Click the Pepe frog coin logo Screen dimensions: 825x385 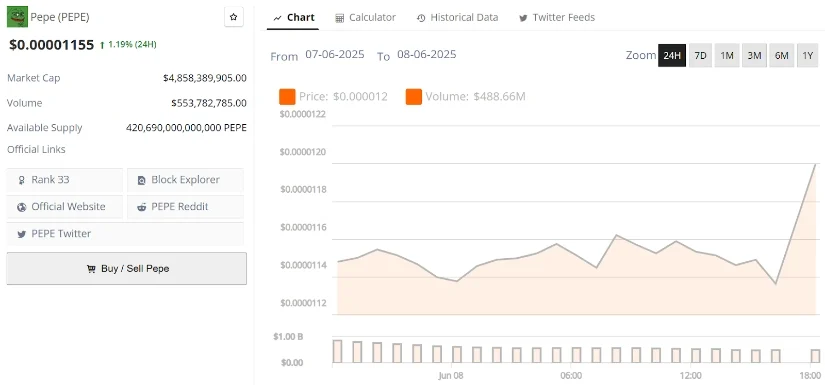click(x=17, y=17)
